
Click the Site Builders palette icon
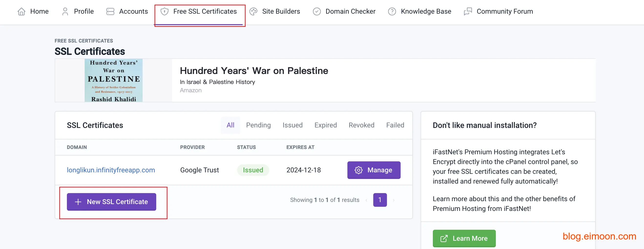[x=253, y=11]
